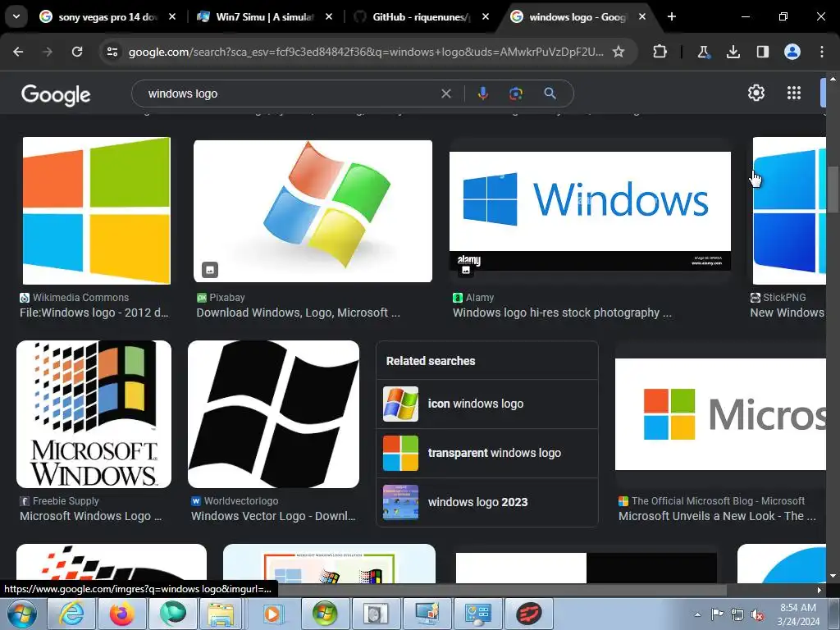The width and height of the screenshot is (840, 630).
Task: Open Microsoft Unveils a New Look link
Action: tap(717, 517)
